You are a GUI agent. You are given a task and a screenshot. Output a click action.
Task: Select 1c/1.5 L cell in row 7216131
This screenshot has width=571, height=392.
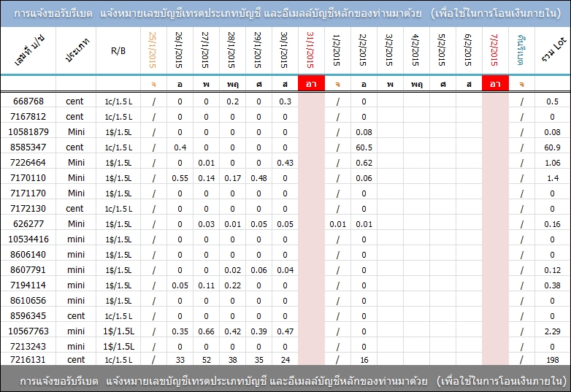click(118, 360)
